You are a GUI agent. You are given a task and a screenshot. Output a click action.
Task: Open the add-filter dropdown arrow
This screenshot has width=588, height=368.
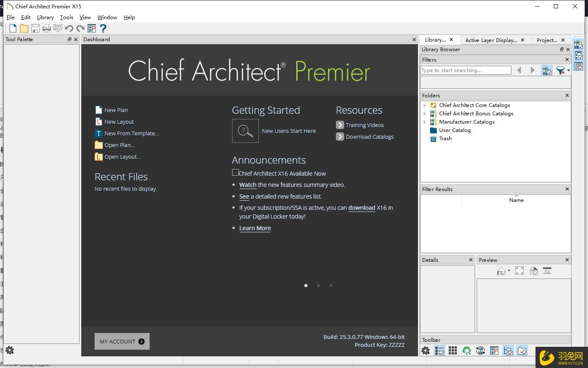pyautogui.click(x=568, y=70)
